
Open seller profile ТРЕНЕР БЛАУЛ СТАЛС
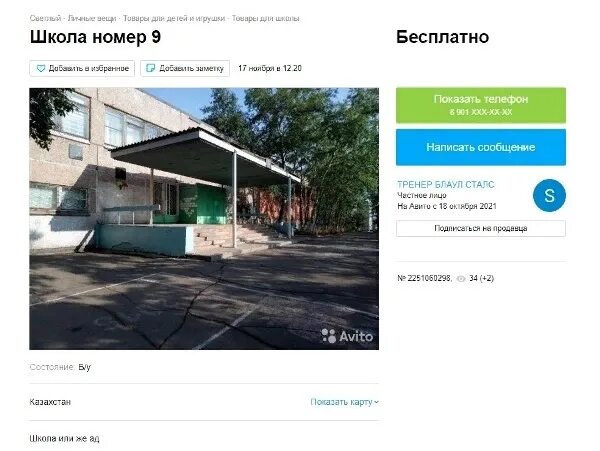446,184
